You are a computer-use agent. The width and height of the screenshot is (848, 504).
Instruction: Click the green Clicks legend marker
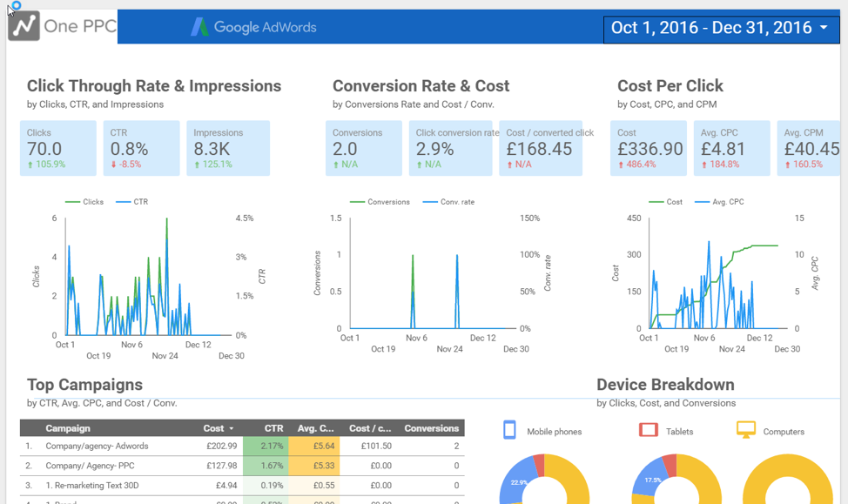pos(72,202)
